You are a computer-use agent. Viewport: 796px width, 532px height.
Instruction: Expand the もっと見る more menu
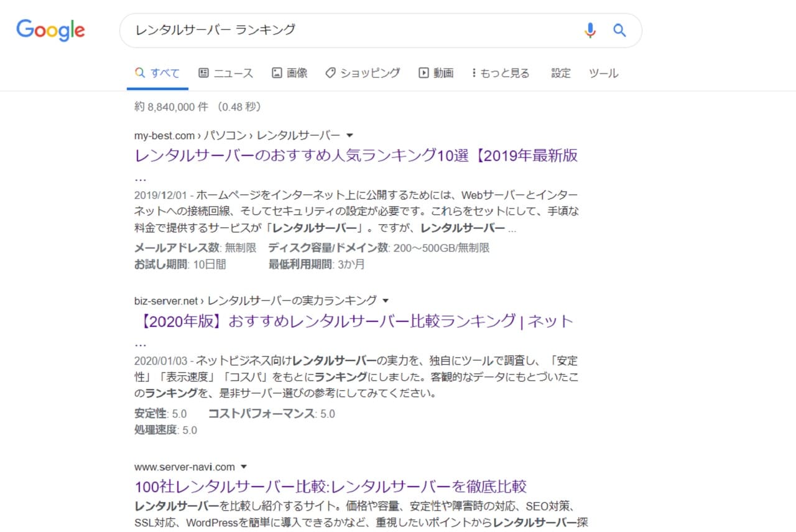[501, 73]
